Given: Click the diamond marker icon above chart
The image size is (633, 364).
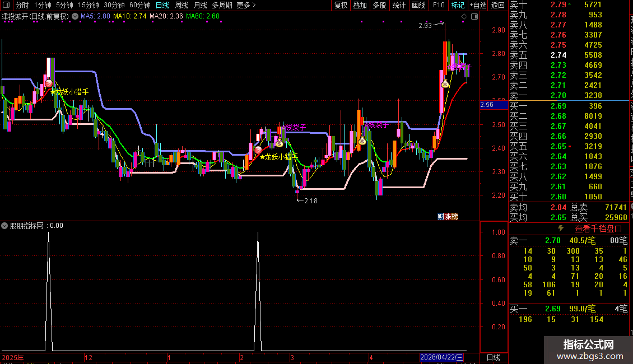Looking at the screenshot, I should [464, 17].
